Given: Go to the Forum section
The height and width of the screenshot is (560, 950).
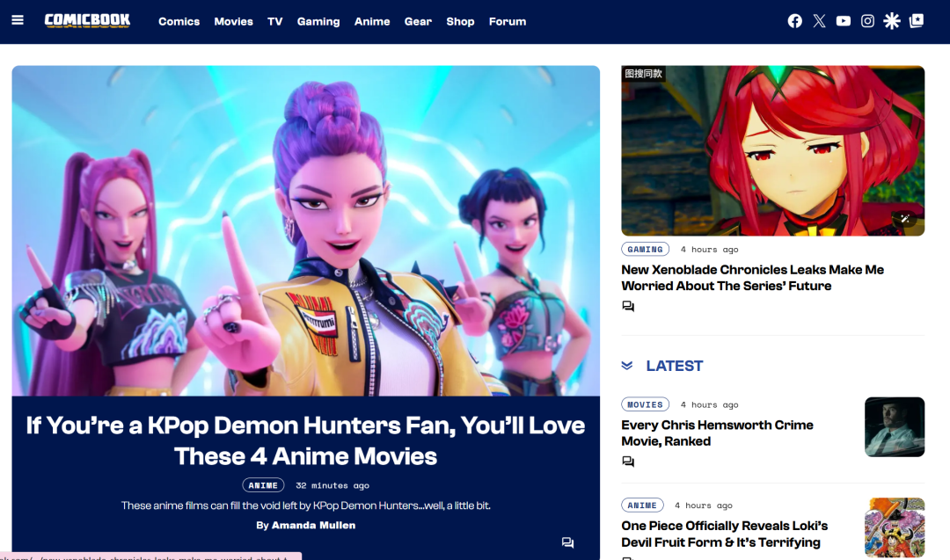Looking at the screenshot, I should pos(508,22).
